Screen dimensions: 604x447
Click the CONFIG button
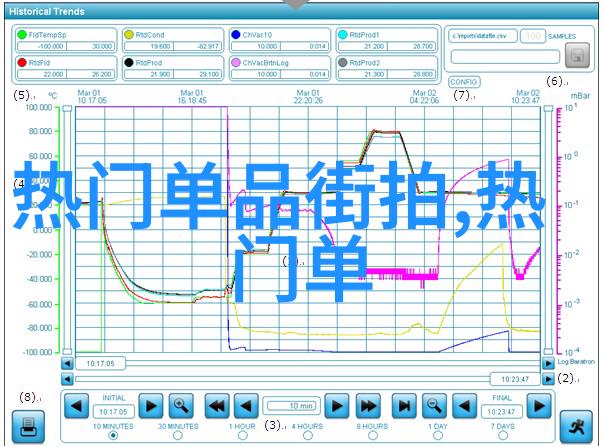(464, 82)
